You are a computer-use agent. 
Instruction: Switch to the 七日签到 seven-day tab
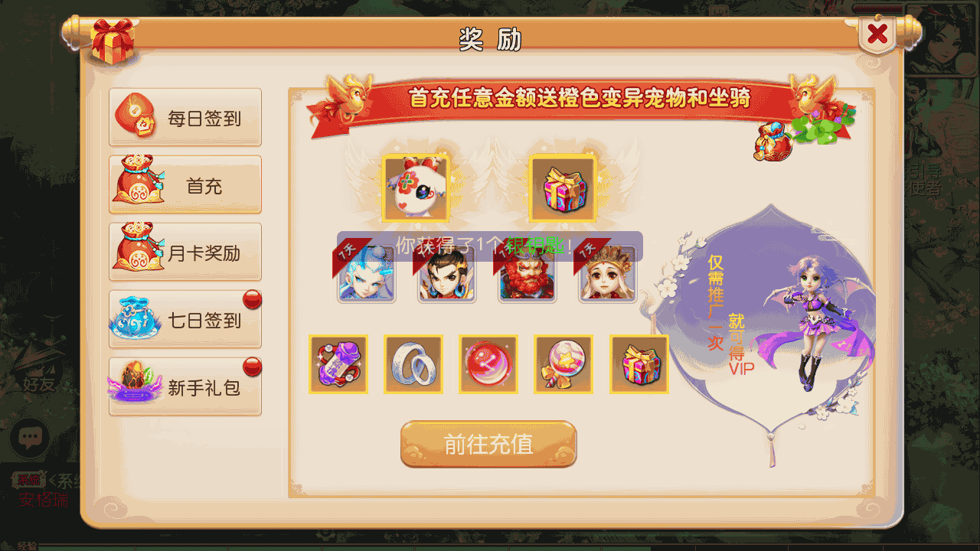click(x=185, y=319)
